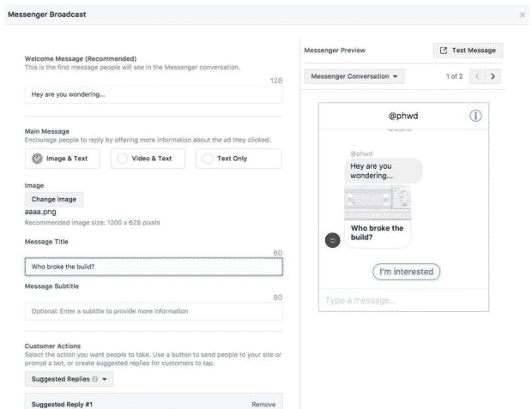532x409 pixels.
Task: Click the info icon beside @phwd
Action: pos(476,116)
